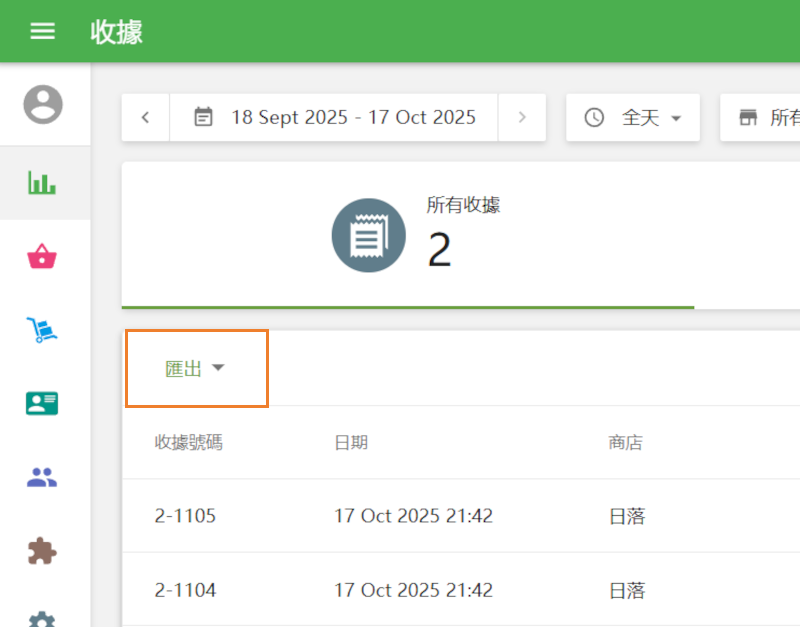Expand the 匯出 export dropdown
800x627 pixels.
pos(196,367)
